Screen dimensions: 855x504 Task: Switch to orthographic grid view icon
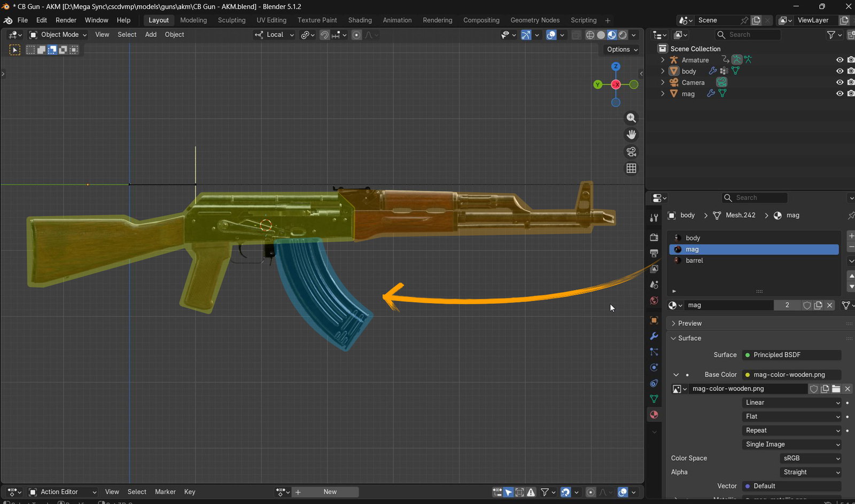pos(631,168)
